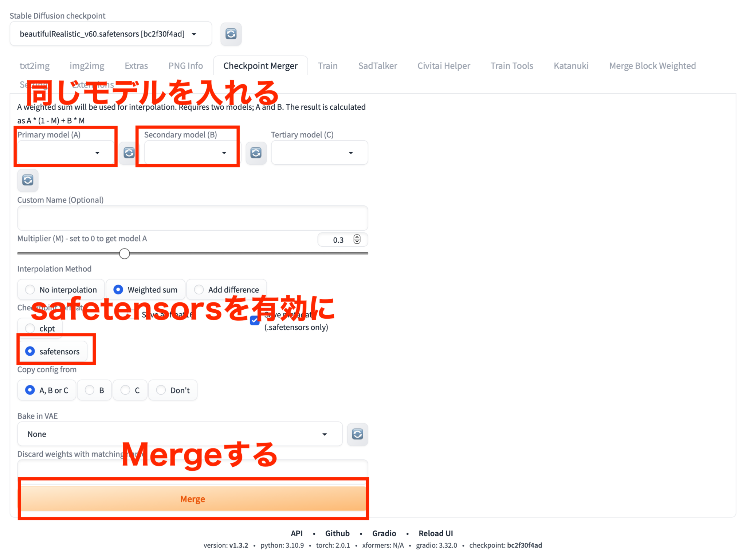Click the refresh icon next to Bake in VAE

click(x=357, y=434)
